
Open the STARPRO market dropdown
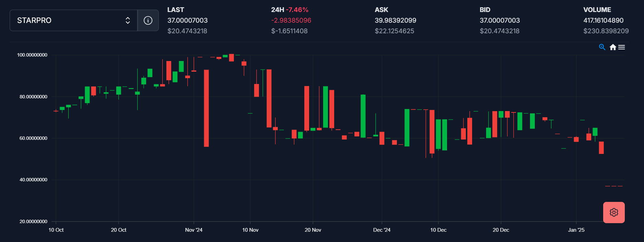tap(69, 21)
